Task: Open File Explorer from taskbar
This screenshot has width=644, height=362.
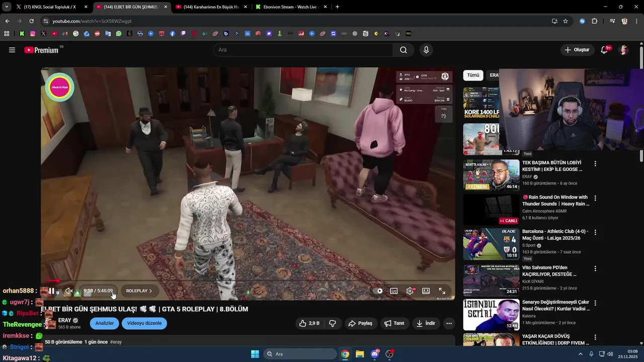Action: tap(360, 354)
